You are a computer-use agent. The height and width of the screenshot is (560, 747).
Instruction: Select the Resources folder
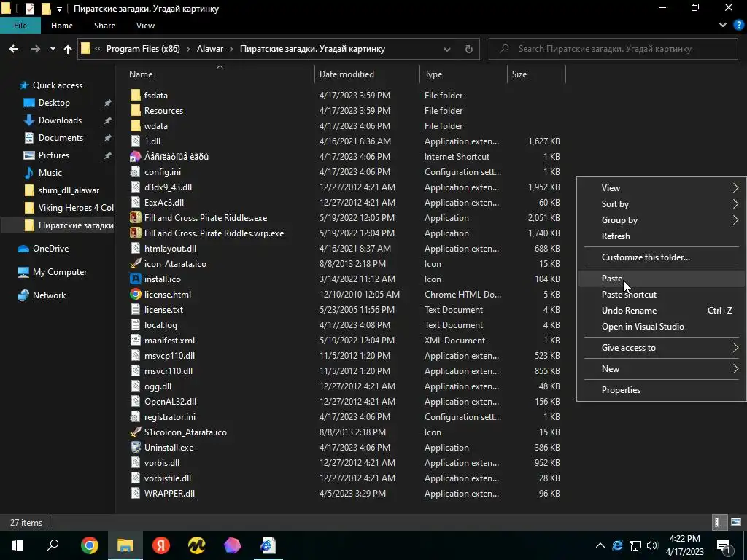pyautogui.click(x=163, y=111)
